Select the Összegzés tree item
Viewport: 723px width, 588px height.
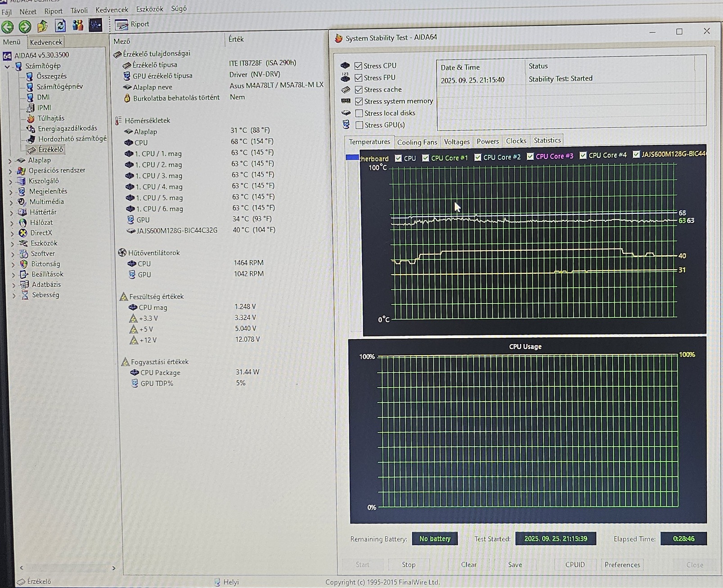51,76
